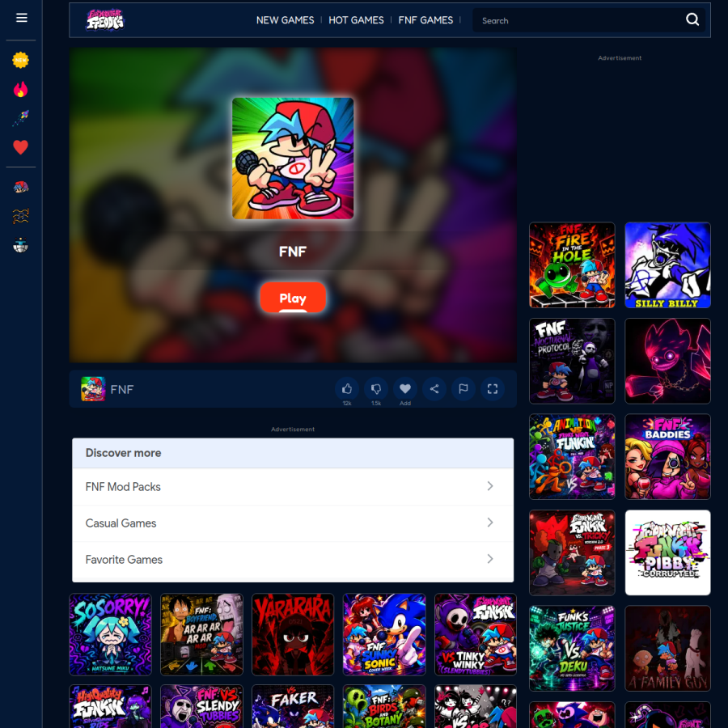Expand chevron beside Favorite Games
The image size is (728, 728).
[490, 559]
